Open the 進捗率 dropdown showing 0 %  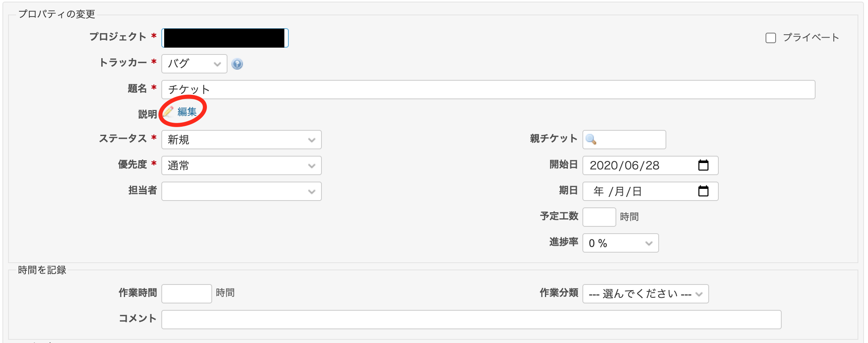(x=621, y=243)
